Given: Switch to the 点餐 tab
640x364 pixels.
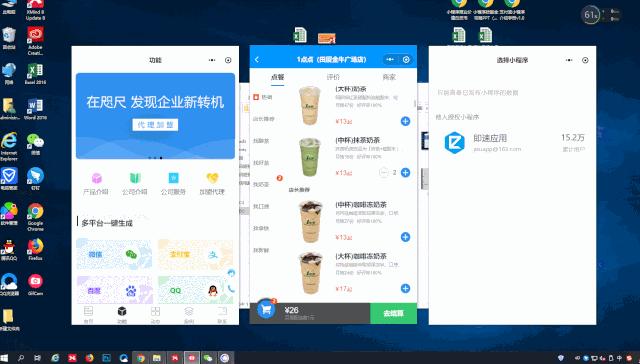Looking at the screenshot, I should 278,77.
